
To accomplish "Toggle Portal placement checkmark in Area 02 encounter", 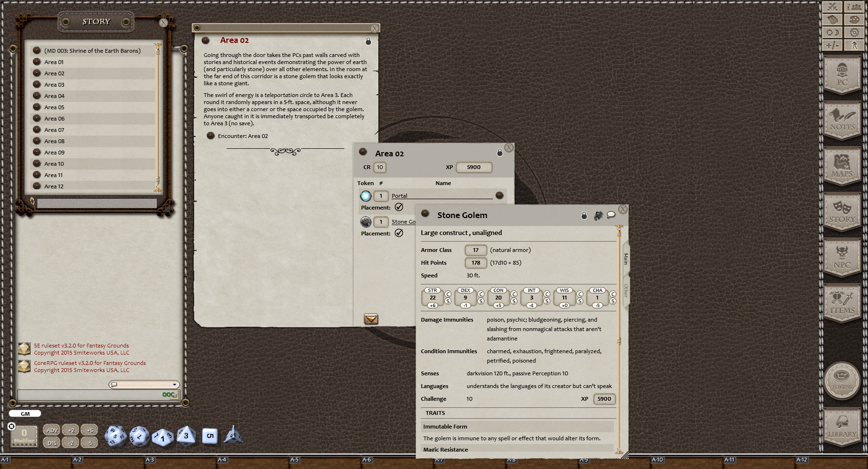I will click(399, 207).
